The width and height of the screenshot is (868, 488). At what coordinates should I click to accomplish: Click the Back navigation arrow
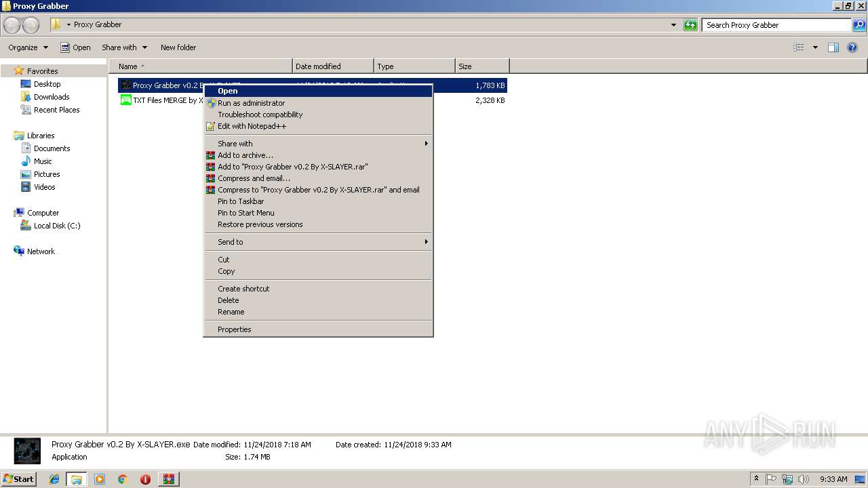12,25
